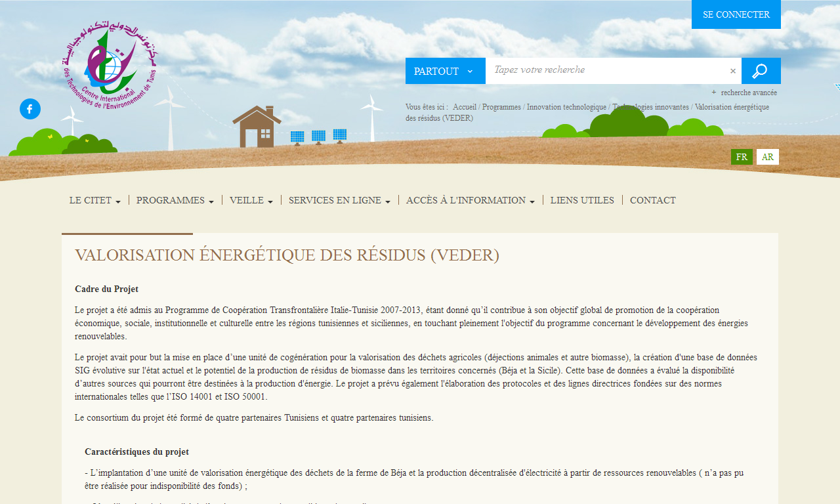The width and height of the screenshot is (840, 504).
Task: Expand the PROGRAMMES menu
Action: click(x=175, y=200)
